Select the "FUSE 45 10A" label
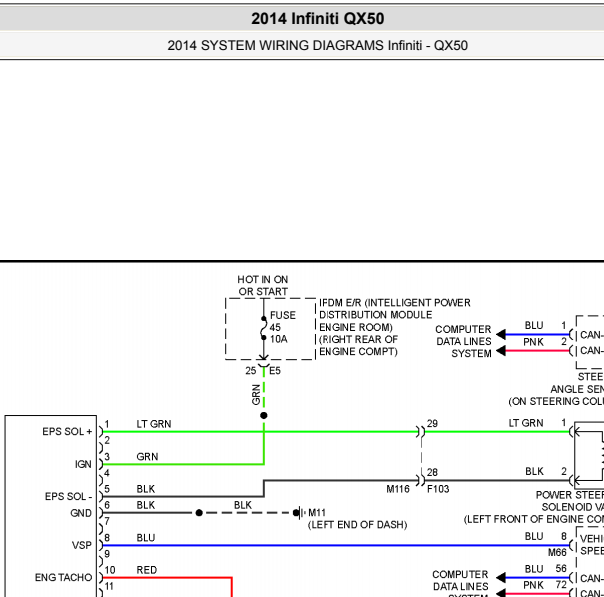The image size is (604, 597). [282, 327]
